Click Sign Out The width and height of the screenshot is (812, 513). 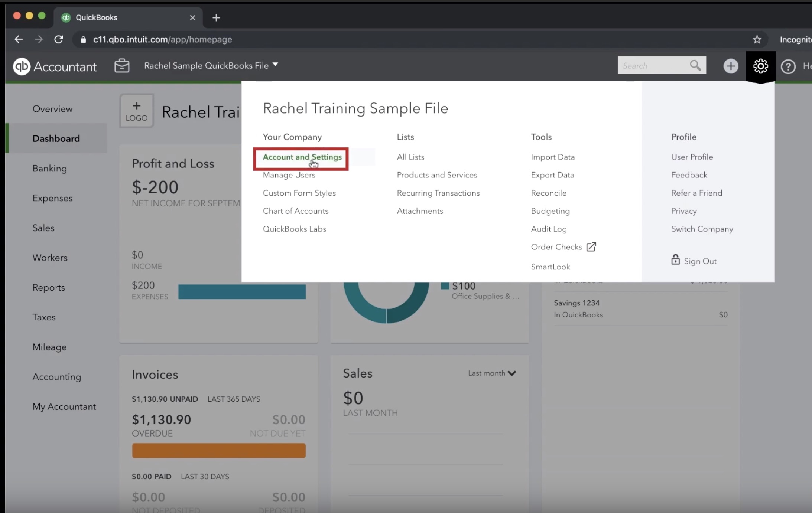coord(700,261)
